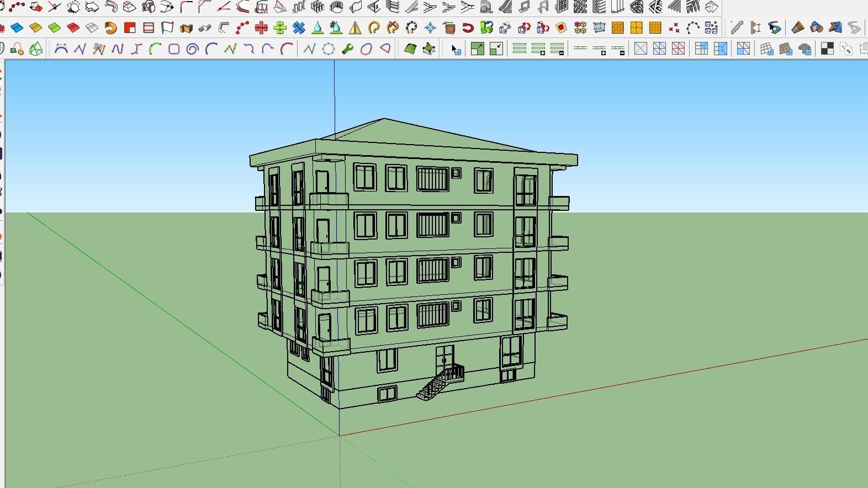Select the red gridded surface tool

73,28
